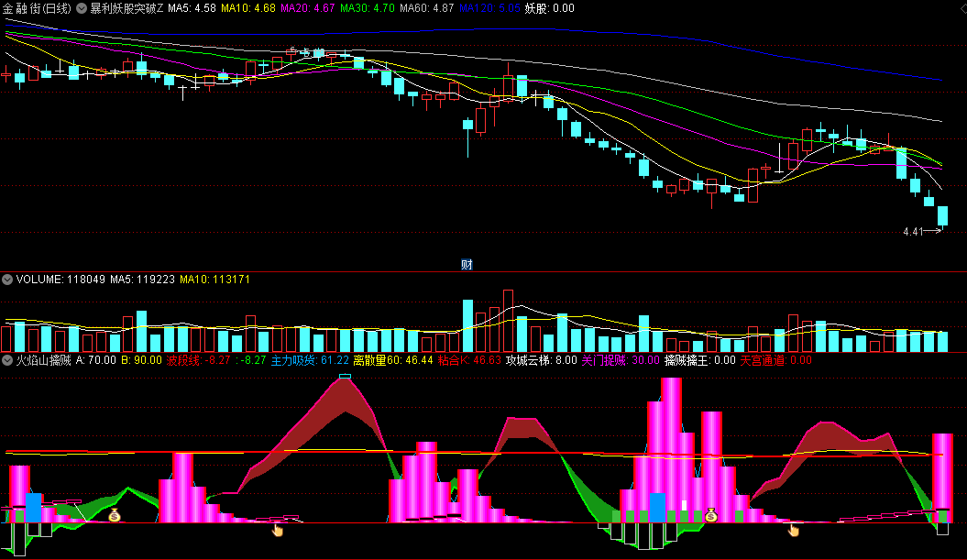Click the 关门捉贼: 30.00 value
The height and width of the screenshot is (560, 967).
[621, 360]
